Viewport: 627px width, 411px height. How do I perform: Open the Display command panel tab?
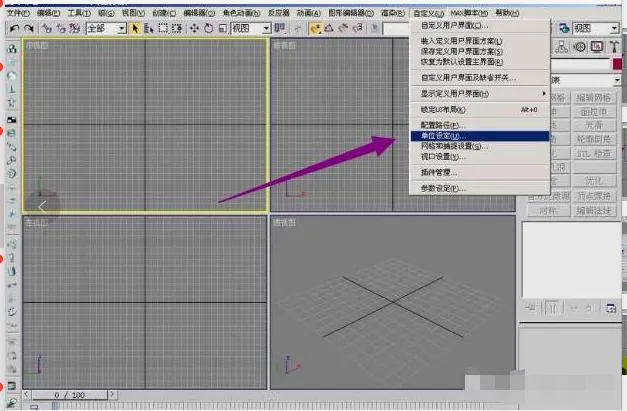(x=597, y=47)
